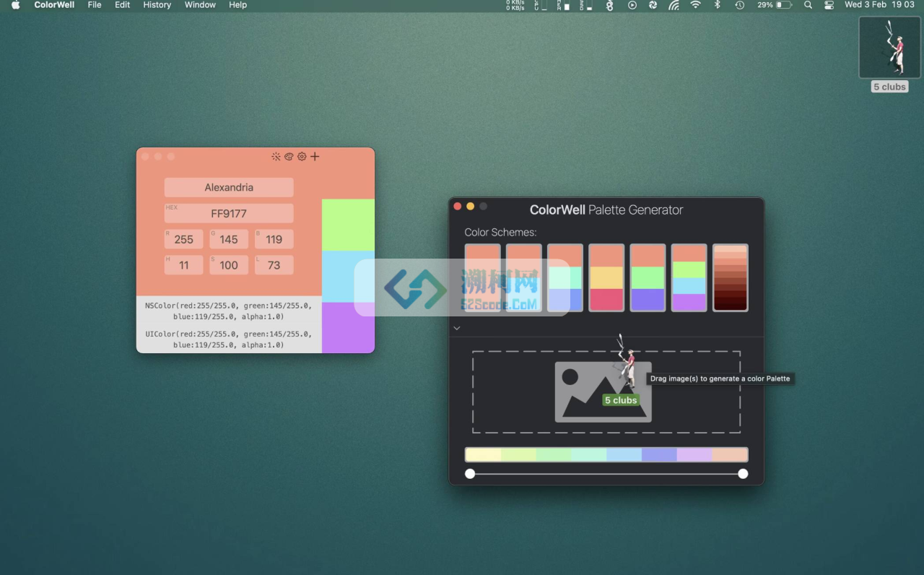Screen dimensions: 924x575
Task: Click the color name field Alexandria
Action: (x=229, y=187)
